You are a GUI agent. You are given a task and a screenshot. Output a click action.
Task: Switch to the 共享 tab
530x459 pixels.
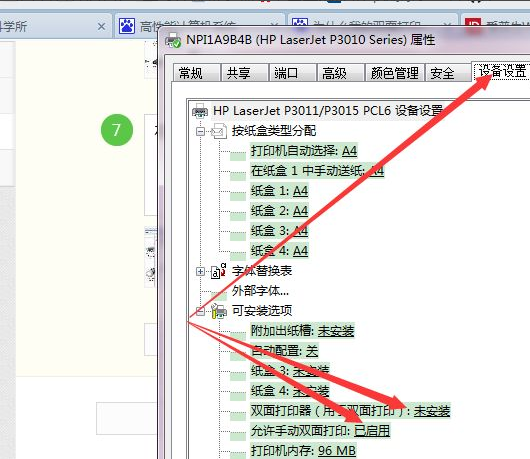(x=245, y=73)
